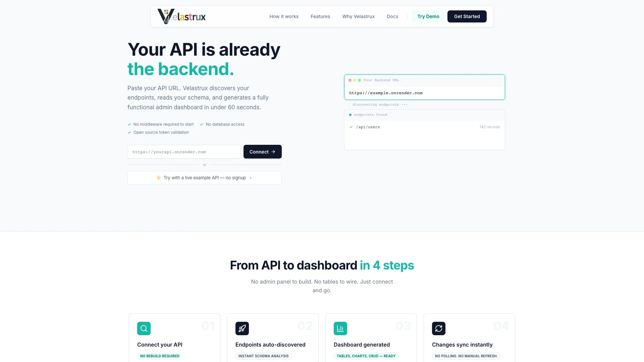This screenshot has width=644, height=362.
Task: Focus the API URL input field
Action: point(184,152)
